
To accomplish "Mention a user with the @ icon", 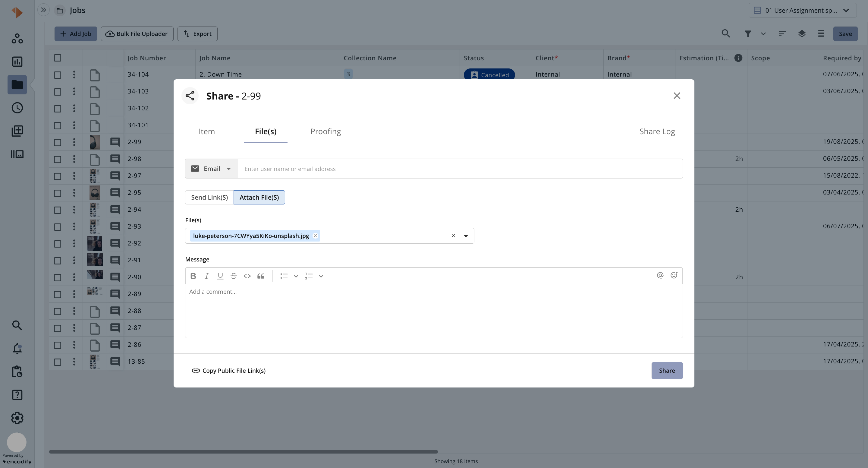I will click(660, 275).
